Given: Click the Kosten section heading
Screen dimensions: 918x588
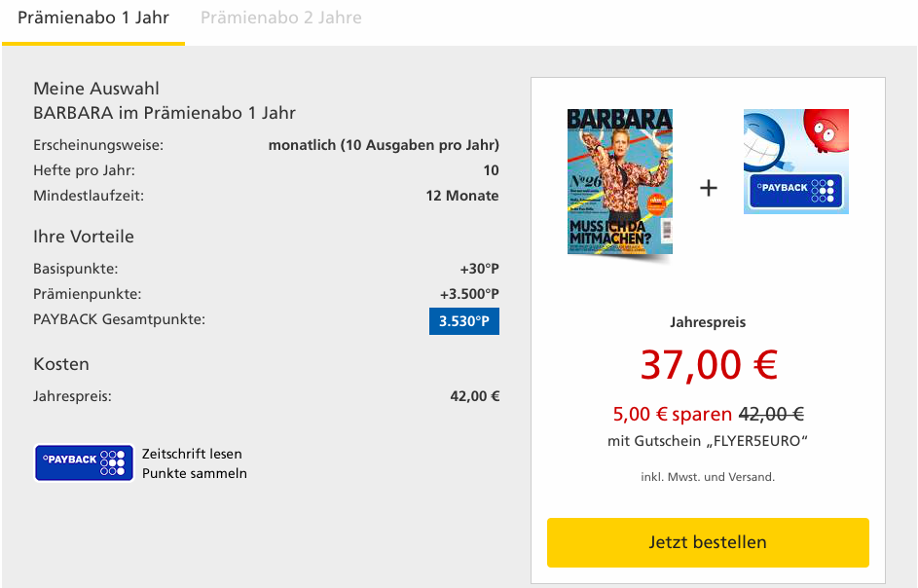Looking at the screenshot, I should coord(61,364).
